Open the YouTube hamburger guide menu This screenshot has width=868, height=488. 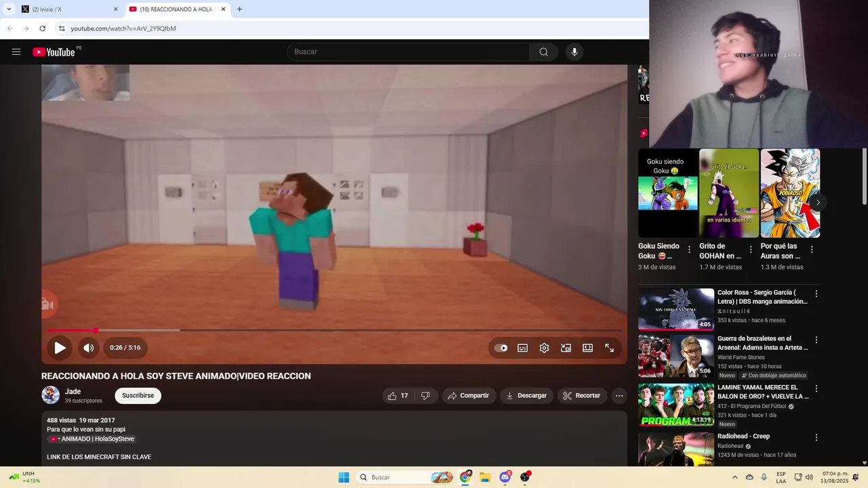click(x=16, y=52)
